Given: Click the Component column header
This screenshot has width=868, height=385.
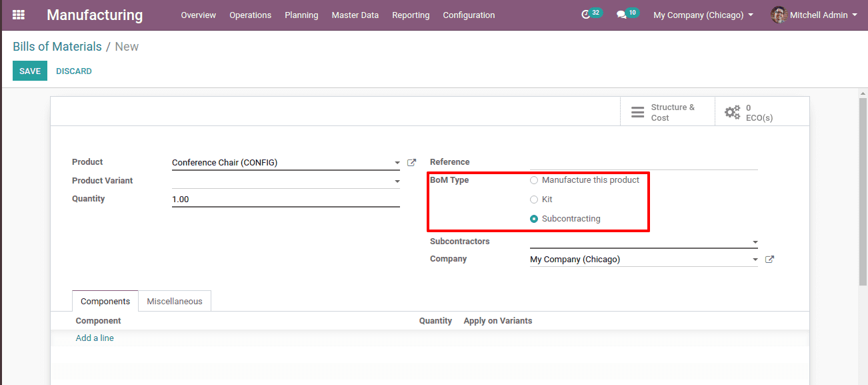Looking at the screenshot, I should pos(99,321).
